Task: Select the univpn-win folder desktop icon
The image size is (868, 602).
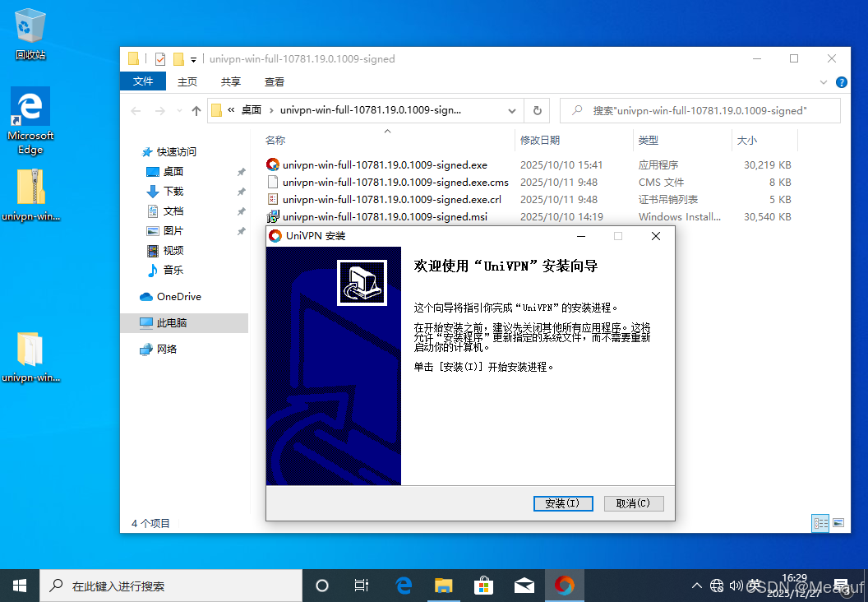Action: click(31, 357)
